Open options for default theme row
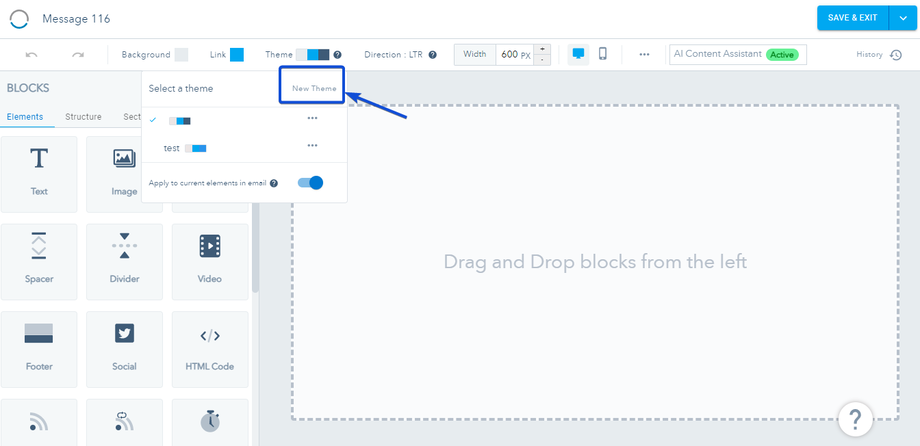920x446 pixels. pos(312,118)
